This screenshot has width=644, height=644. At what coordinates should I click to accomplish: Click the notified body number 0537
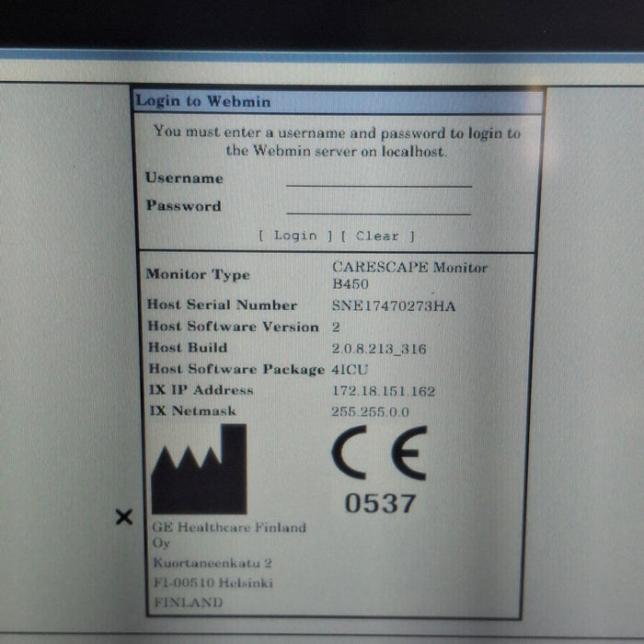(380, 503)
